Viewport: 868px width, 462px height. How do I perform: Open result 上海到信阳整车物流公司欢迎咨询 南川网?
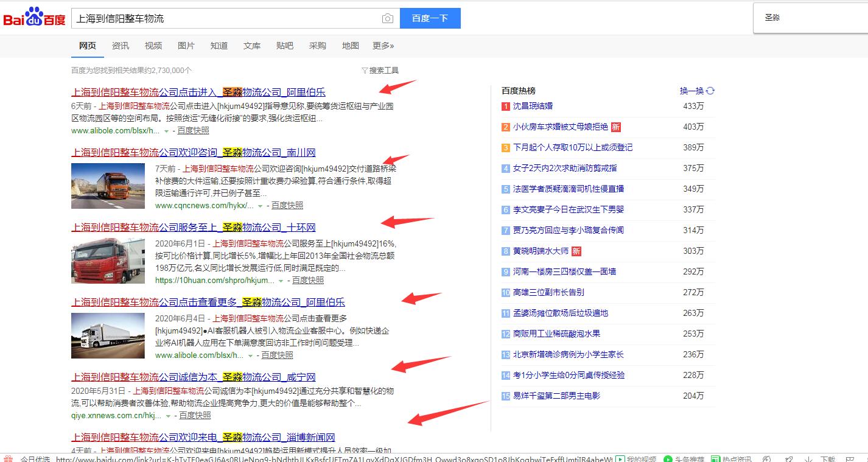point(194,153)
